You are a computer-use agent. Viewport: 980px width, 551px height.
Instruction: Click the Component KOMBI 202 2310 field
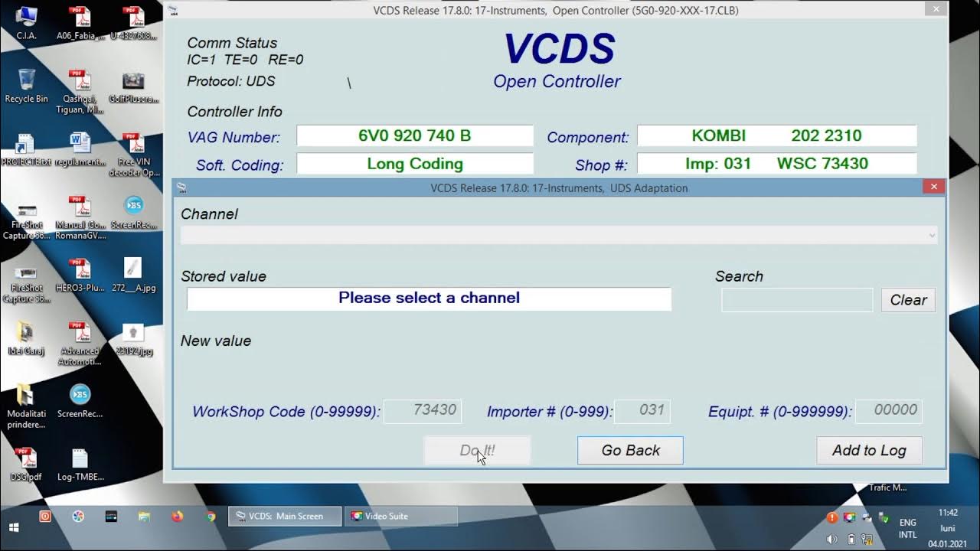click(777, 136)
